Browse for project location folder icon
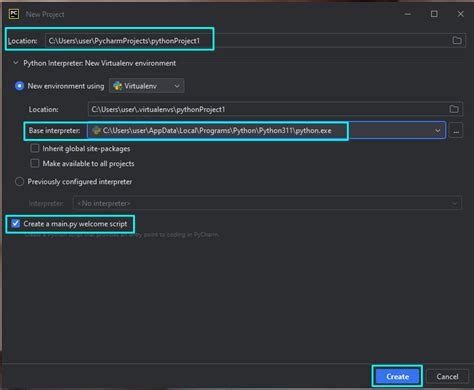Image resolution: width=474 pixels, height=390 pixels. tap(457, 40)
